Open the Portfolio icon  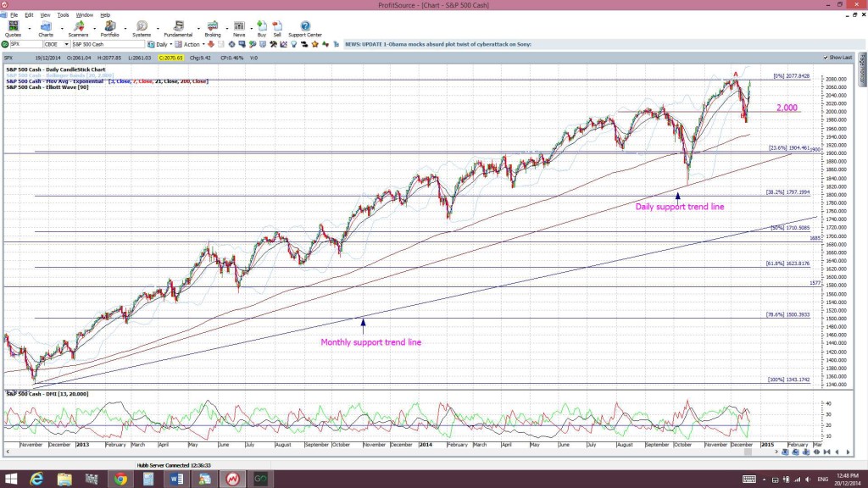109,29
